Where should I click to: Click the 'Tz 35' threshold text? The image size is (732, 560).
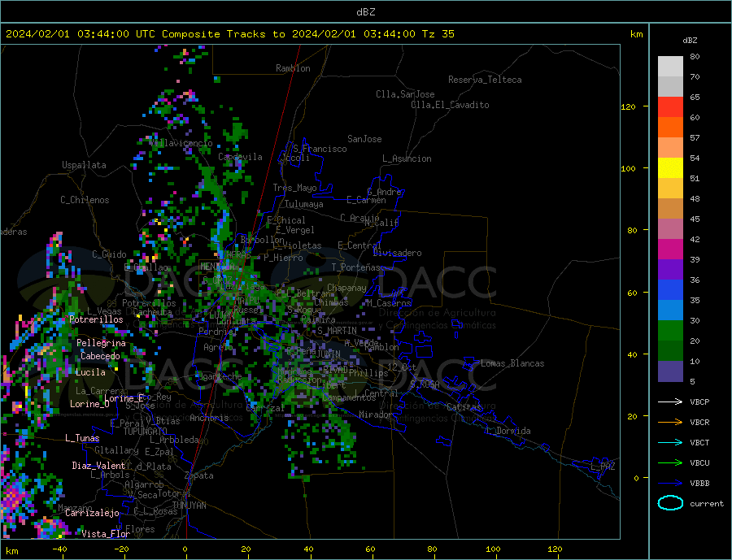click(438, 34)
